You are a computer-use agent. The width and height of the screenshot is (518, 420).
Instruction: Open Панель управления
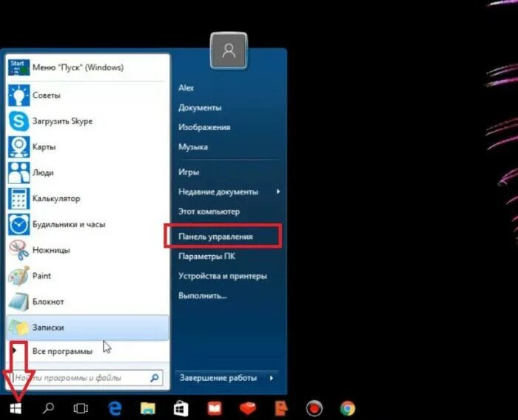[215, 237]
